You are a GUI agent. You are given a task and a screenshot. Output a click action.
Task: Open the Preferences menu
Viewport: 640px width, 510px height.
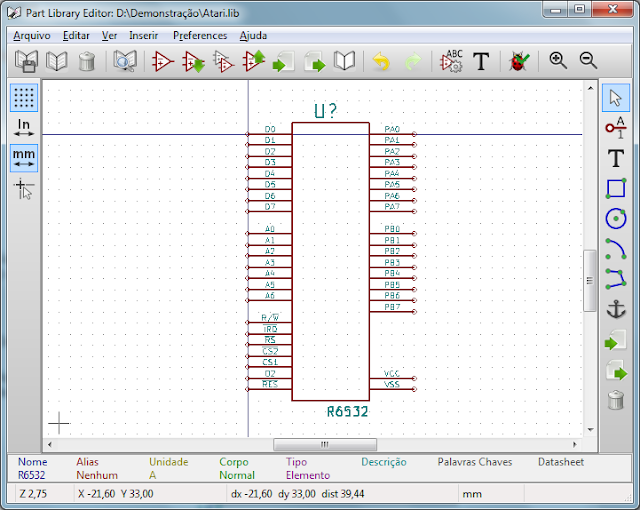click(x=200, y=35)
